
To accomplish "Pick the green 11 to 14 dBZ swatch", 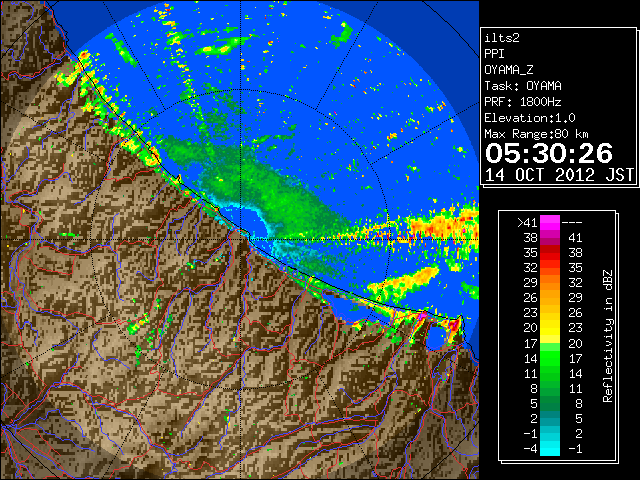I will coord(550,373).
